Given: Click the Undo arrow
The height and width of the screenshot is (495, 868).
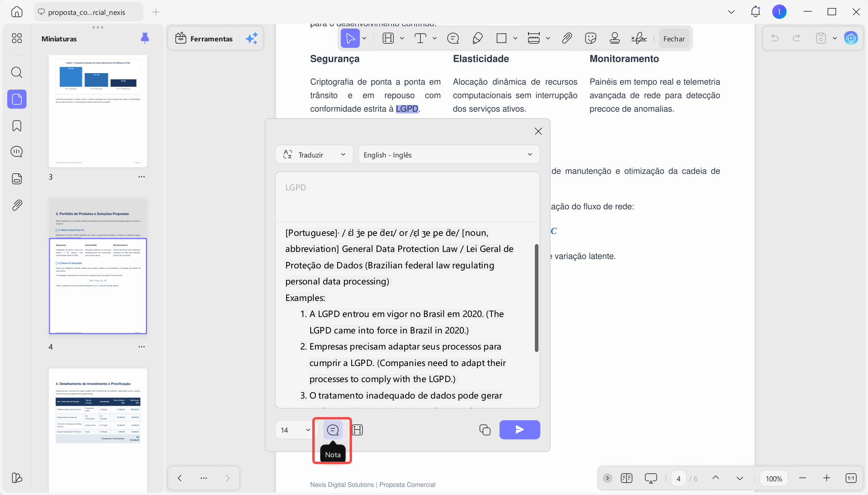Looking at the screenshot, I should (x=775, y=38).
